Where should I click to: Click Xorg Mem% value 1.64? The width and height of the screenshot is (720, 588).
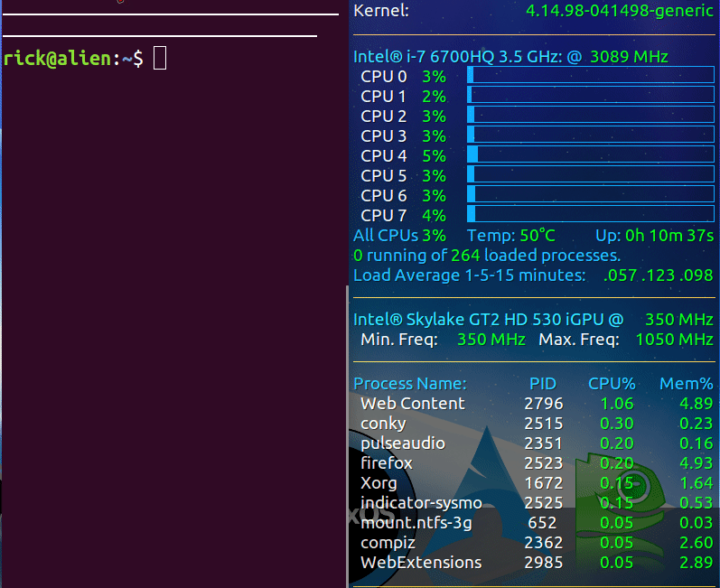[697, 483]
